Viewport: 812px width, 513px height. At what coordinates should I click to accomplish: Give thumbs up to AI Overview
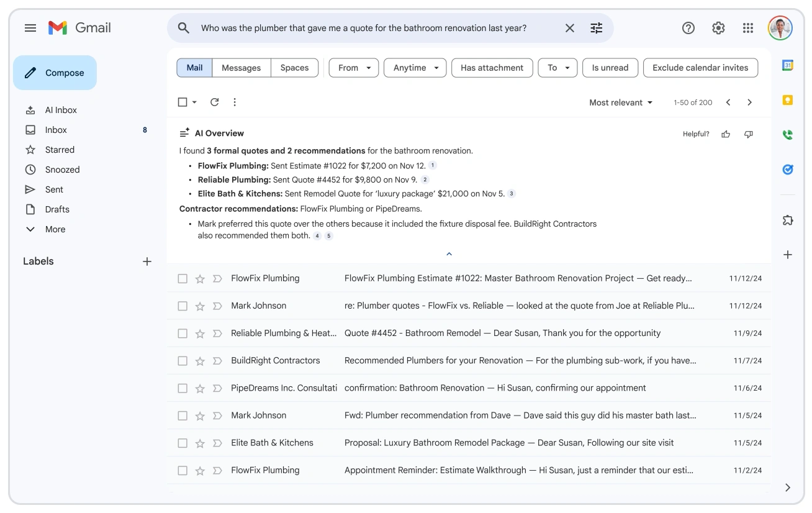click(726, 134)
